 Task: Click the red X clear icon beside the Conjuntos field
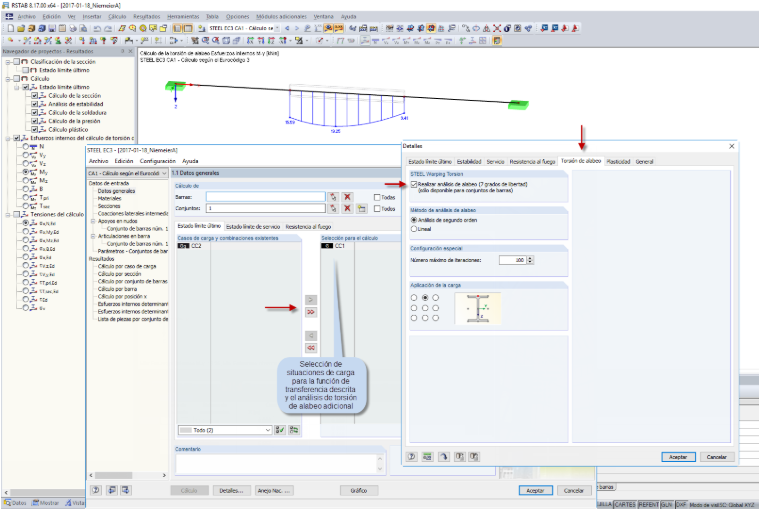(347, 208)
